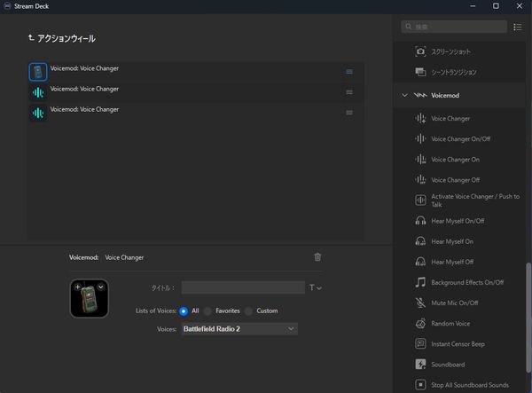
Task: Choose the Scene Transition action icon
Action: [420, 72]
